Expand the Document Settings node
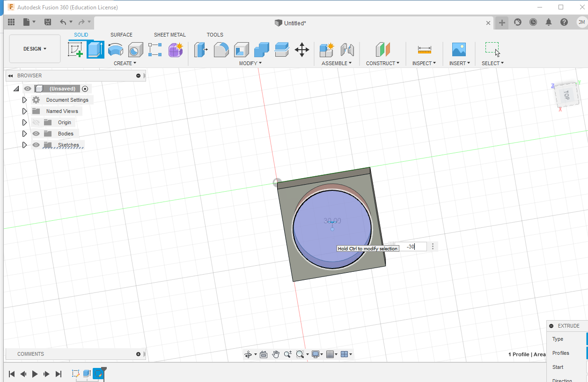 pyautogui.click(x=24, y=100)
